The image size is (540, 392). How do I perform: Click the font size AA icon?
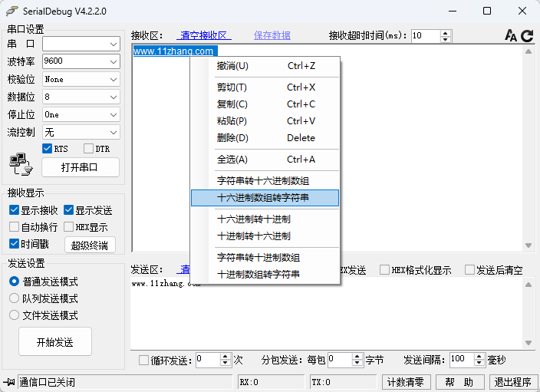[511, 35]
